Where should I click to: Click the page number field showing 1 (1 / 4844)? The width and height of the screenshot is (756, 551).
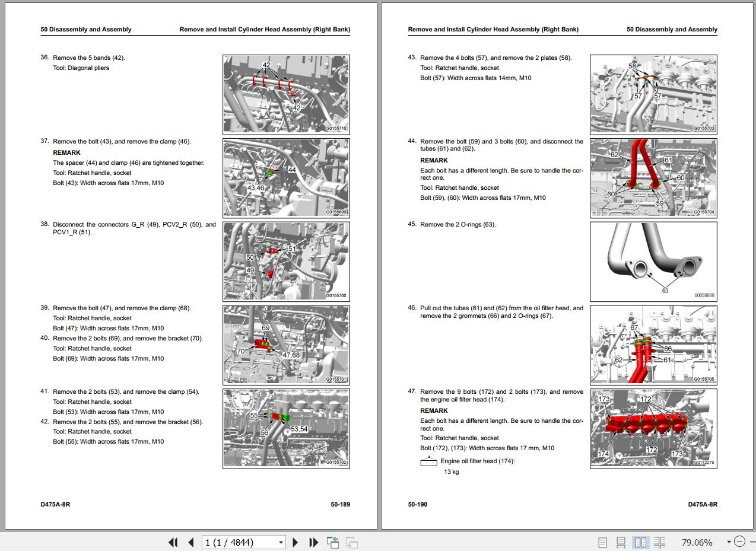(x=239, y=542)
